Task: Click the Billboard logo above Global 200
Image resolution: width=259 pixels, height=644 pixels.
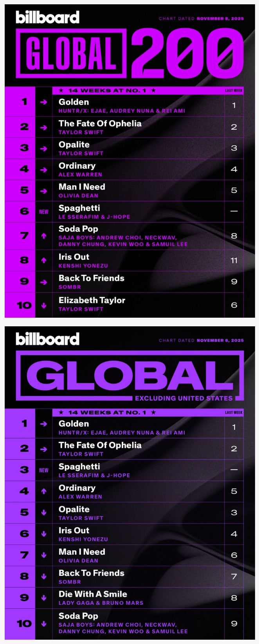Action: coord(47,18)
